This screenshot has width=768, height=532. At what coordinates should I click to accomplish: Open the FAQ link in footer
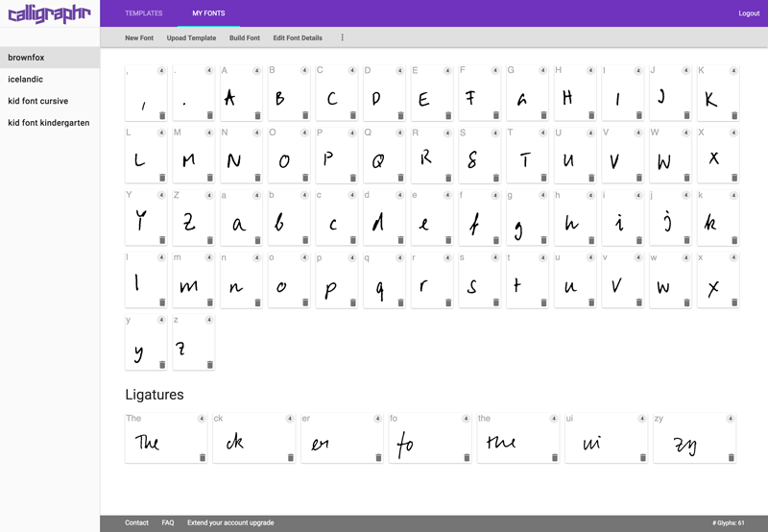[168, 523]
